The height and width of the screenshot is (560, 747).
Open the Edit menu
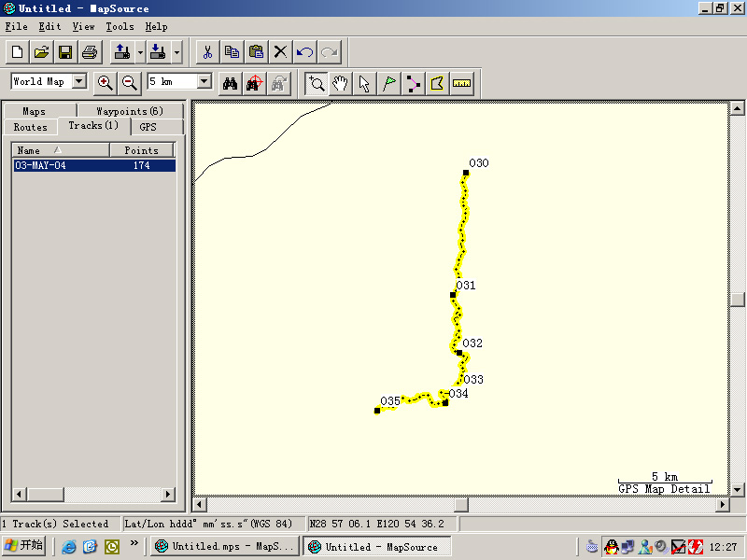(50, 27)
